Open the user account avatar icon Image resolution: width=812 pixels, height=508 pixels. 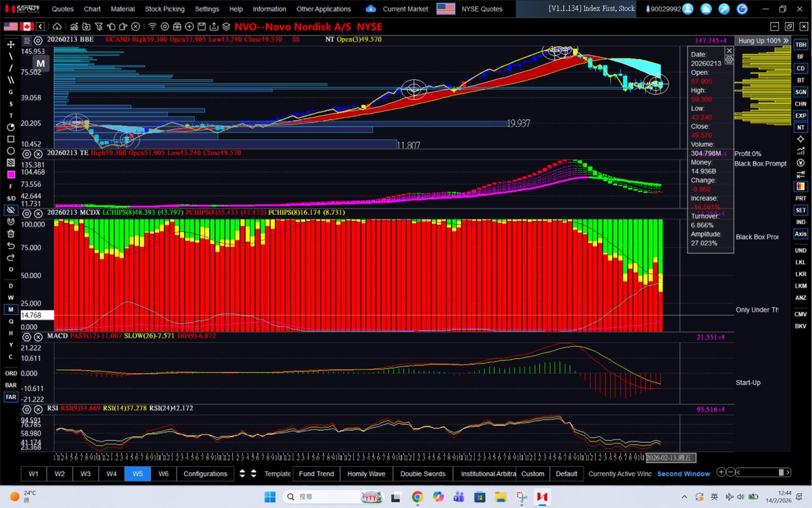pos(687,9)
